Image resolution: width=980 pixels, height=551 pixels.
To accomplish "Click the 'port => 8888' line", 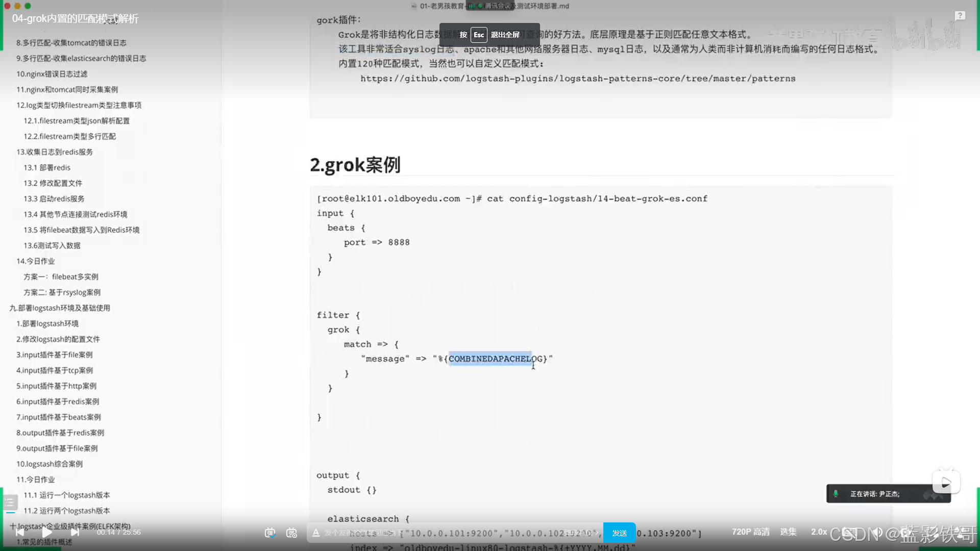I will point(377,242).
